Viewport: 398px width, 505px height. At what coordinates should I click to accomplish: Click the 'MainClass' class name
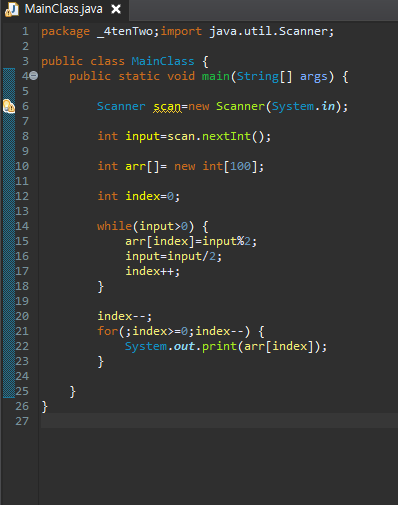(163, 61)
